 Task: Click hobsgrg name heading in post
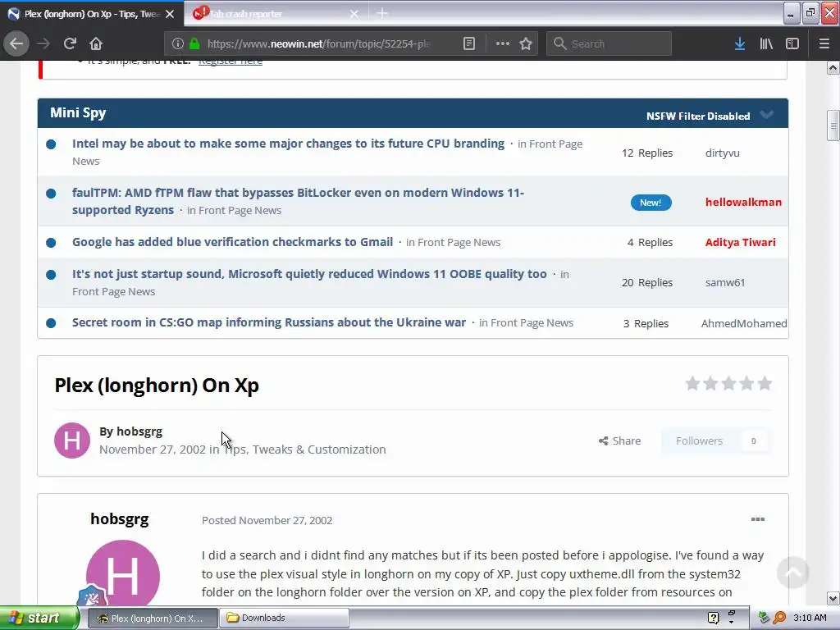(x=120, y=519)
